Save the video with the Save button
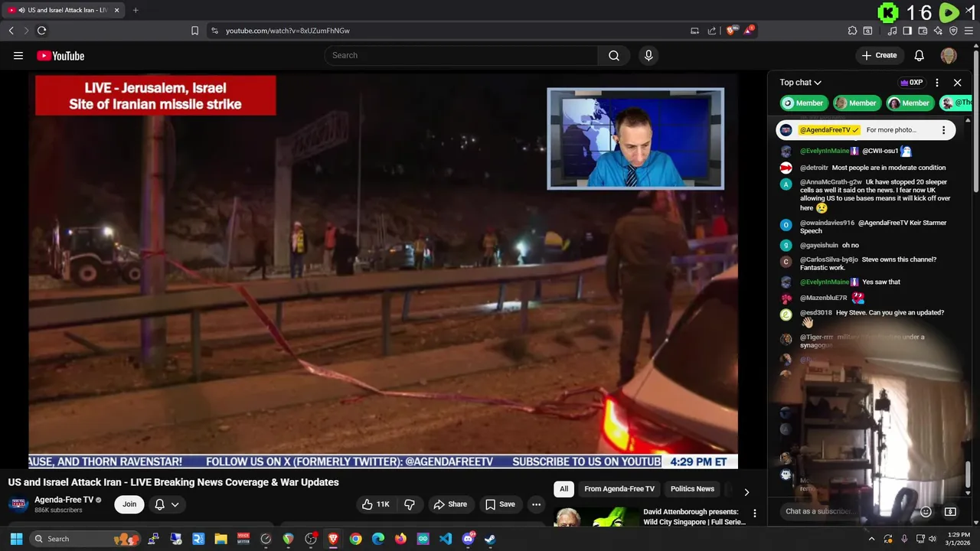This screenshot has height=551, width=980. pyautogui.click(x=500, y=504)
